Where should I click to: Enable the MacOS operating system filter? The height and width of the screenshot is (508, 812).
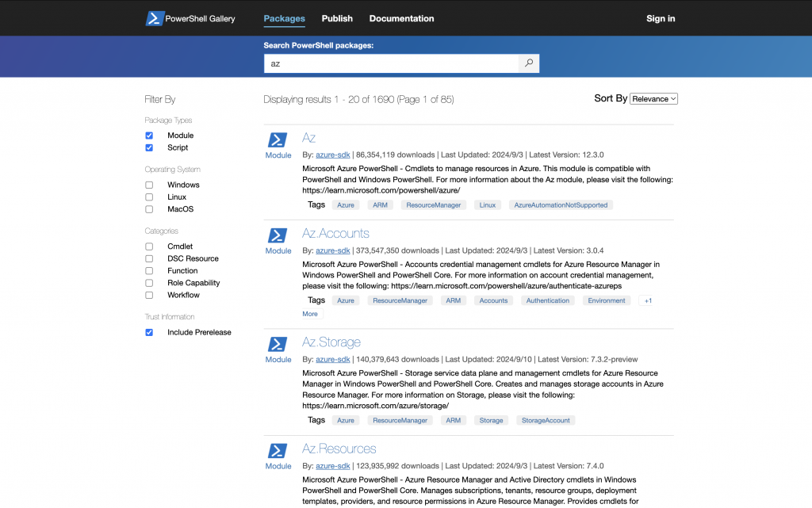tap(149, 209)
